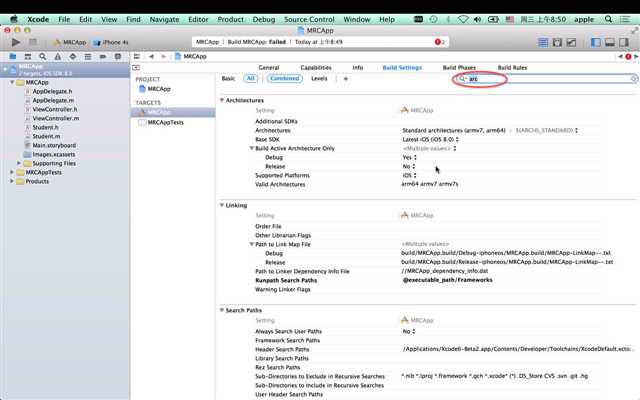
Task: Open the Build Phases tab
Action: tap(459, 67)
